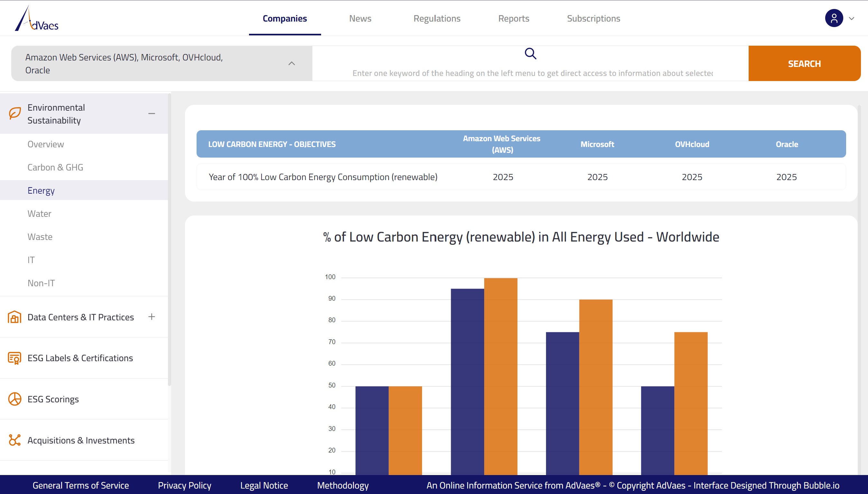Open the Privacy Policy link
The width and height of the screenshot is (868, 494).
(184, 485)
